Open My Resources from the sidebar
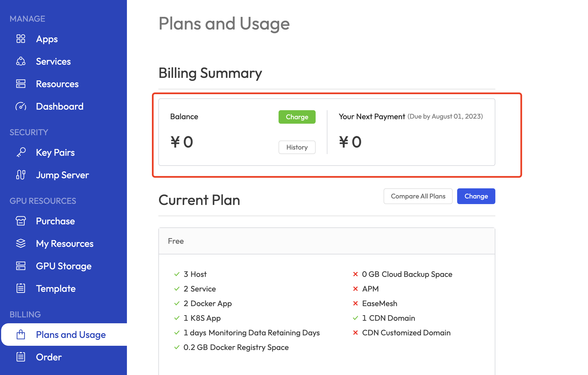 (x=65, y=243)
